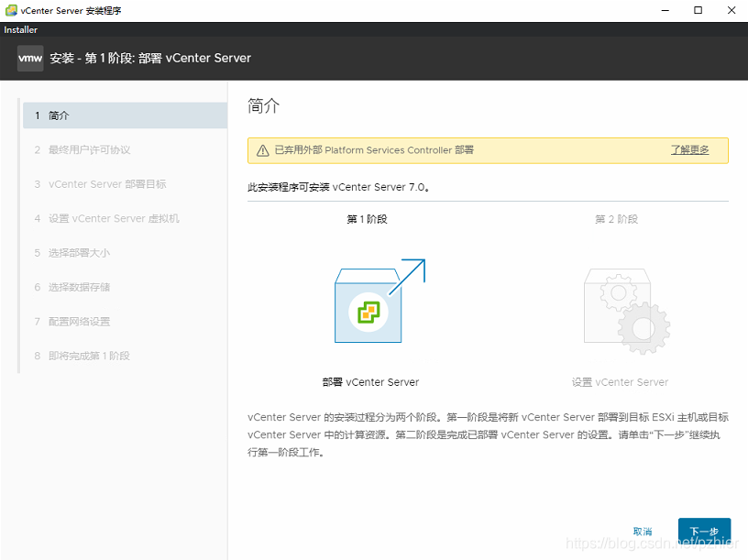The width and height of the screenshot is (748, 560).
Task: Click the text 此安装程序可安装 vCenter Server 7.0
Action: 338,187
